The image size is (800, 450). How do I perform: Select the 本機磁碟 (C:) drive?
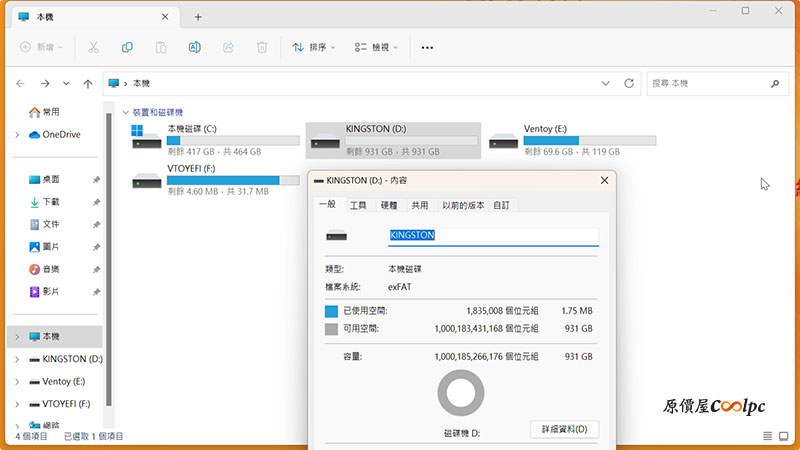point(215,140)
